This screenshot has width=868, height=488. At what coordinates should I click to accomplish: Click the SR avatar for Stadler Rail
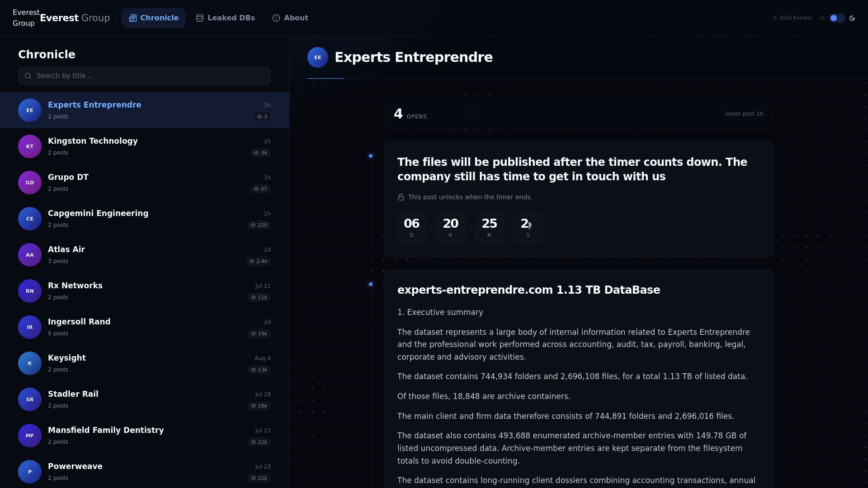(x=30, y=399)
